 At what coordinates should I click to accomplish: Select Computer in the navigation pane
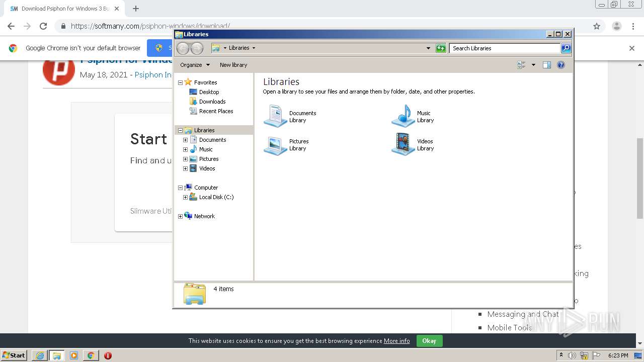(206, 188)
